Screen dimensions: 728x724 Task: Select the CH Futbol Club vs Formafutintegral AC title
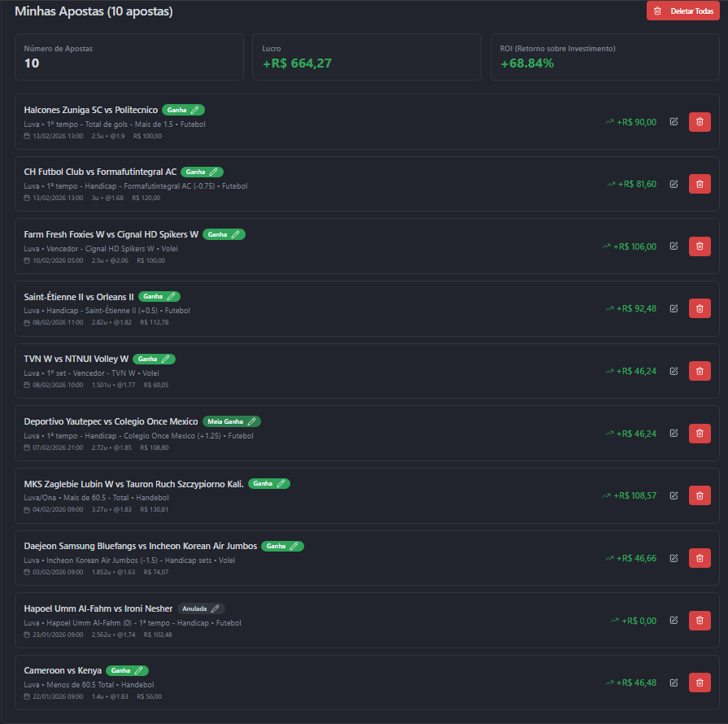[x=100, y=172]
